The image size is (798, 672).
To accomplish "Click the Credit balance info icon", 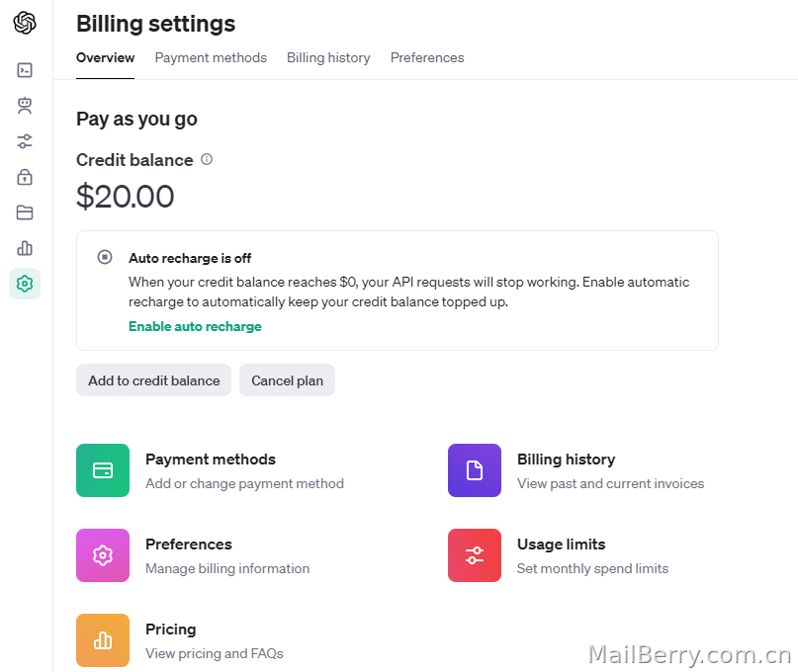I will [x=207, y=159].
